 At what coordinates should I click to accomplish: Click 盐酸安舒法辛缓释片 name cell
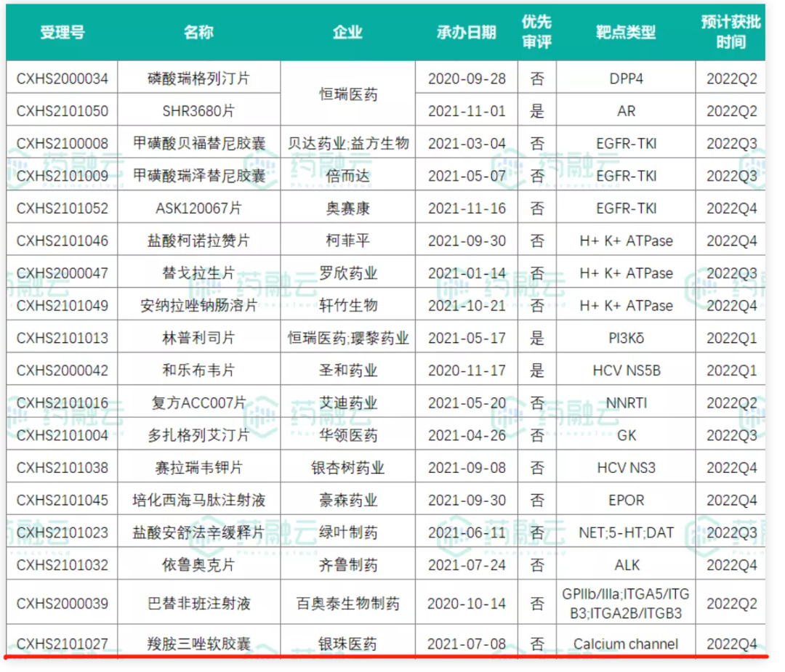pos(198,533)
